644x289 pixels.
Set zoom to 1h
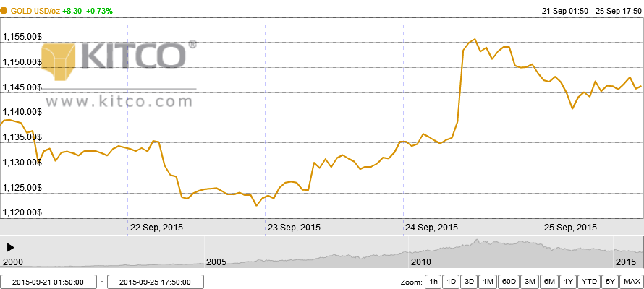[433, 282]
